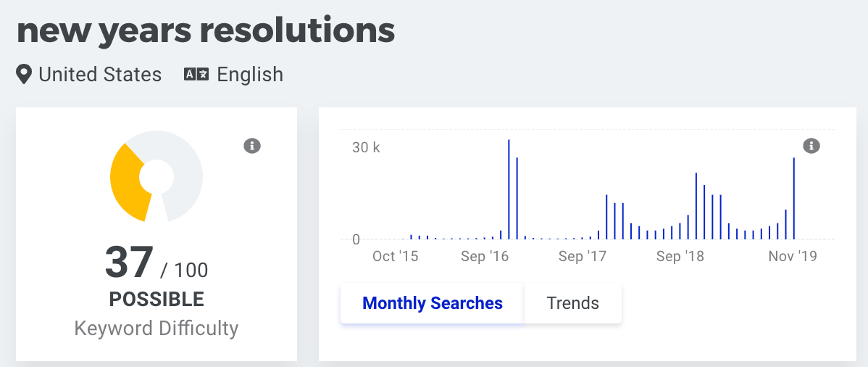Click the Keyword Difficulty caption text
Screen dimensions: 868x367
point(157,328)
